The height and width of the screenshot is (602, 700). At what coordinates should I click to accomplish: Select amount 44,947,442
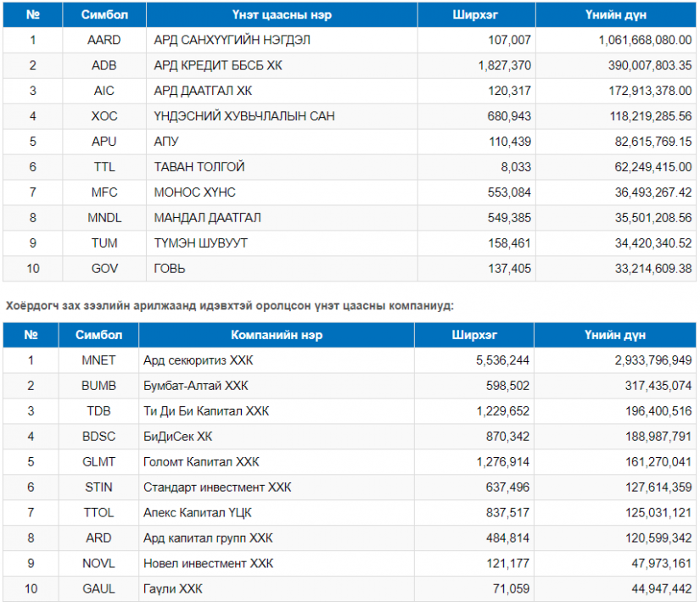coord(662,589)
